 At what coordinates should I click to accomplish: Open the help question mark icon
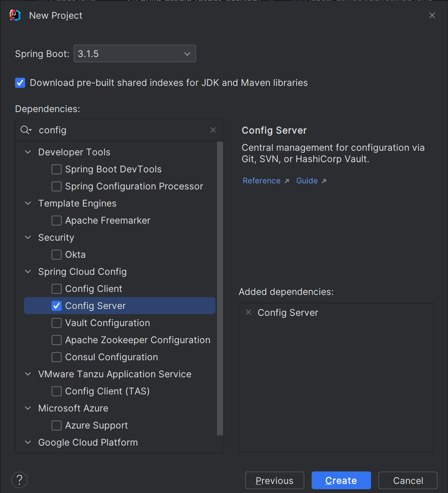click(x=19, y=480)
